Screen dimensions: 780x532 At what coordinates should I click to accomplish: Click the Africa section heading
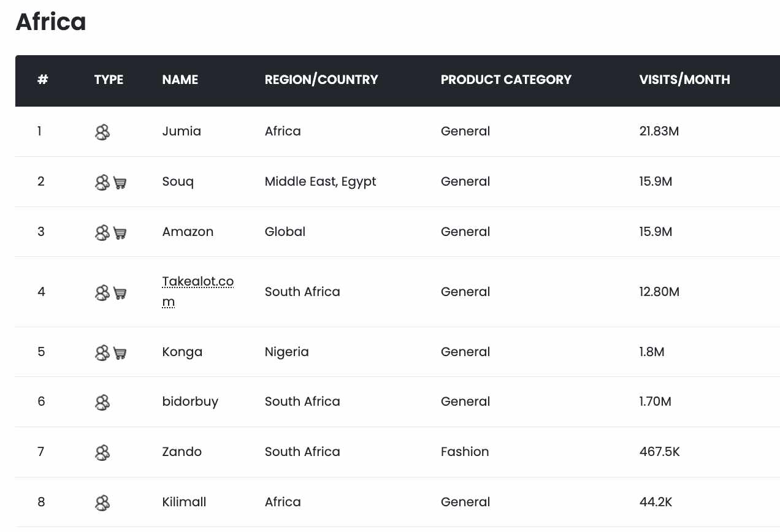coord(51,21)
